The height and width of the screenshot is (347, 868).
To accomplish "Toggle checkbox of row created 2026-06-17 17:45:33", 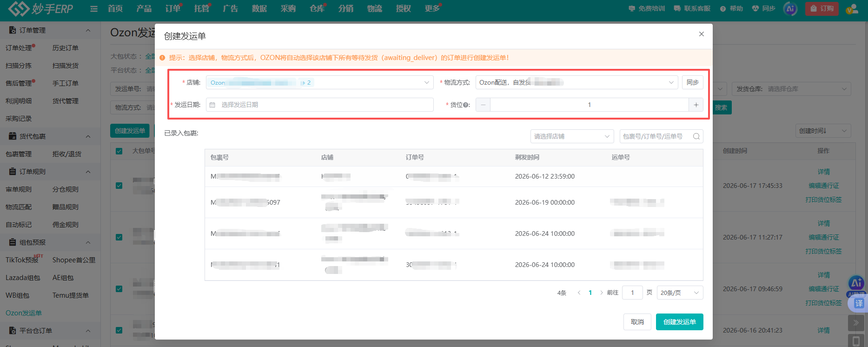I will pos(119,186).
